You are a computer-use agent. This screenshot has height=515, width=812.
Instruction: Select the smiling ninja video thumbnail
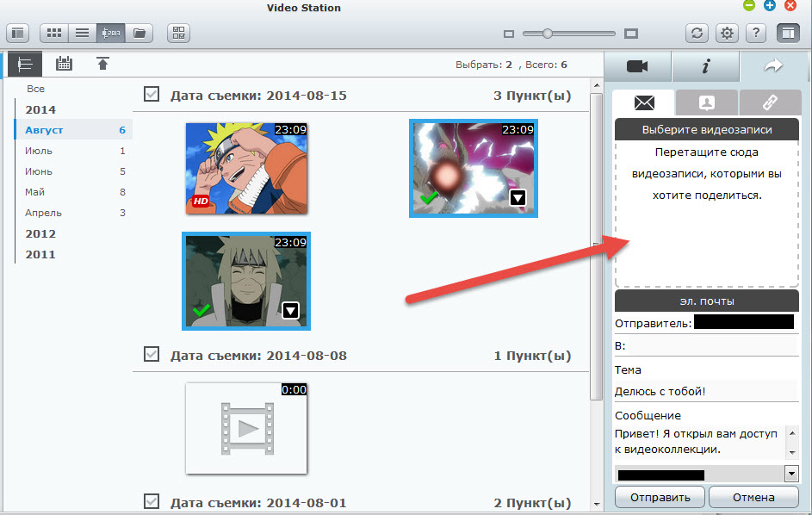point(246,281)
